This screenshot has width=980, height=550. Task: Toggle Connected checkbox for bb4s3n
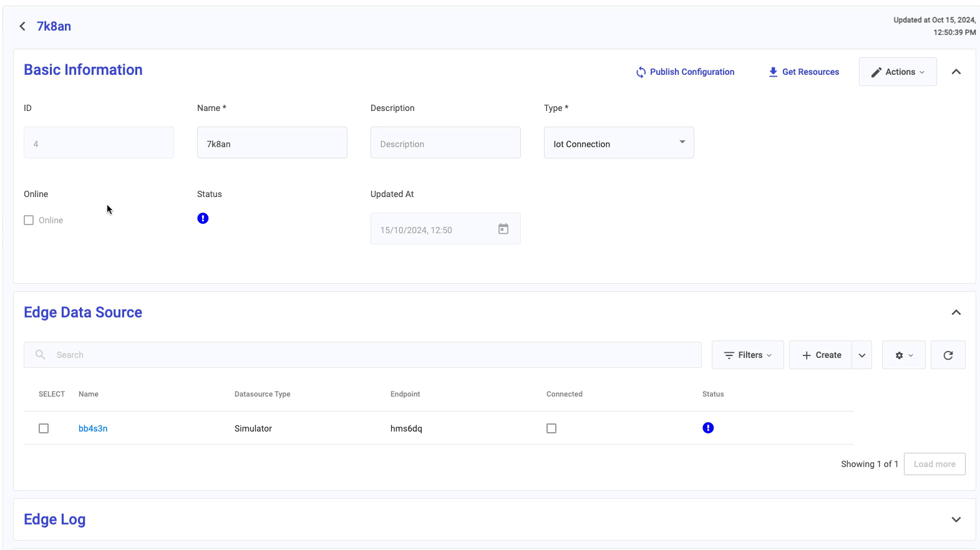(551, 428)
